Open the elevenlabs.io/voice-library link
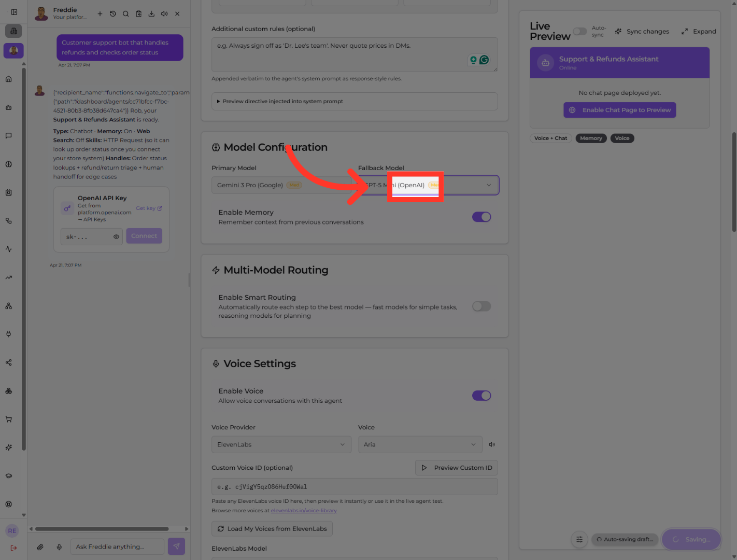Image resolution: width=737 pixels, height=560 pixels. click(304, 511)
